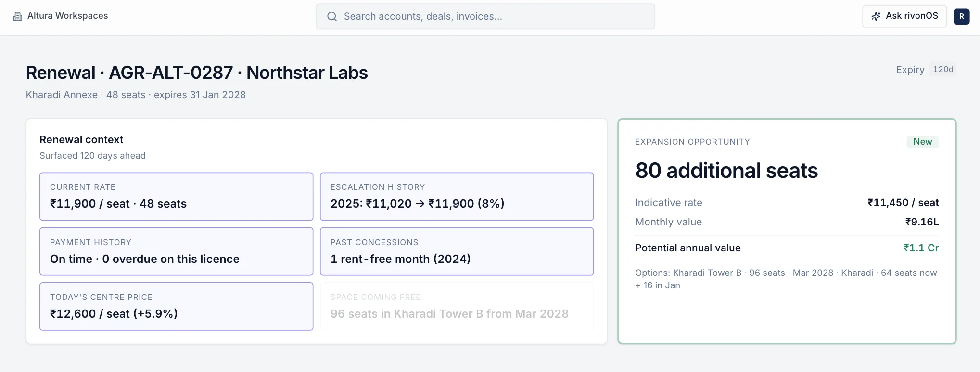Click the ₹1.1 Cr potential annual value

[921, 248]
